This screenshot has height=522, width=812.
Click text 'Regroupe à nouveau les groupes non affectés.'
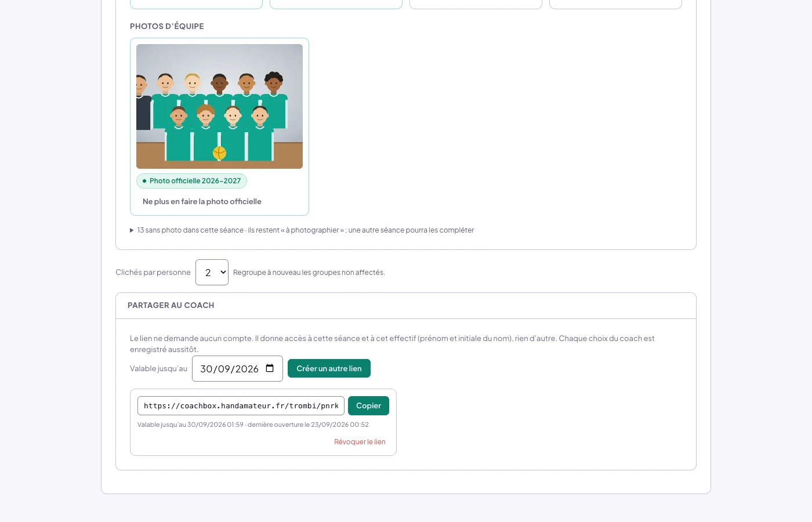click(309, 272)
